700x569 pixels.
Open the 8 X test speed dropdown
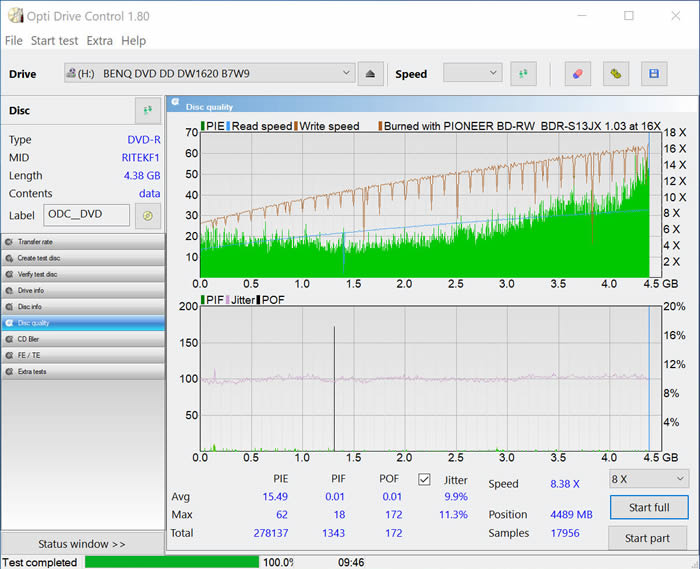click(x=648, y=479)
